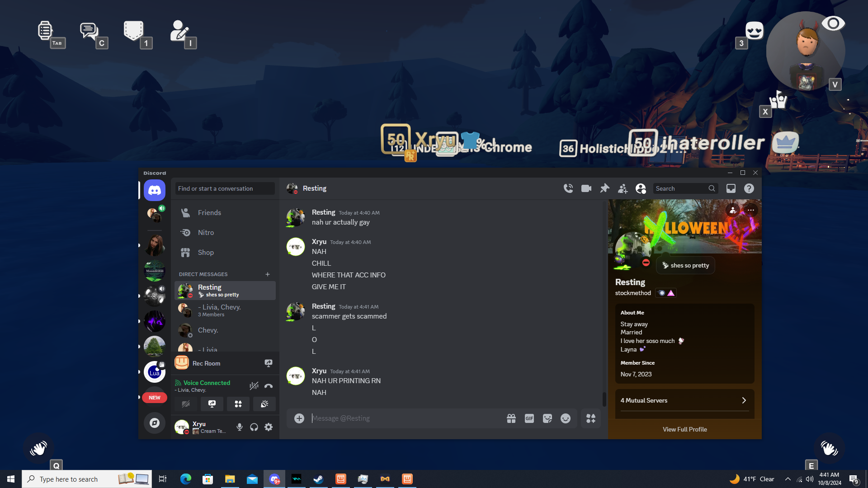Open the profile more options menu
Viewport: 868px width, 488px height.
click(750, 210)
